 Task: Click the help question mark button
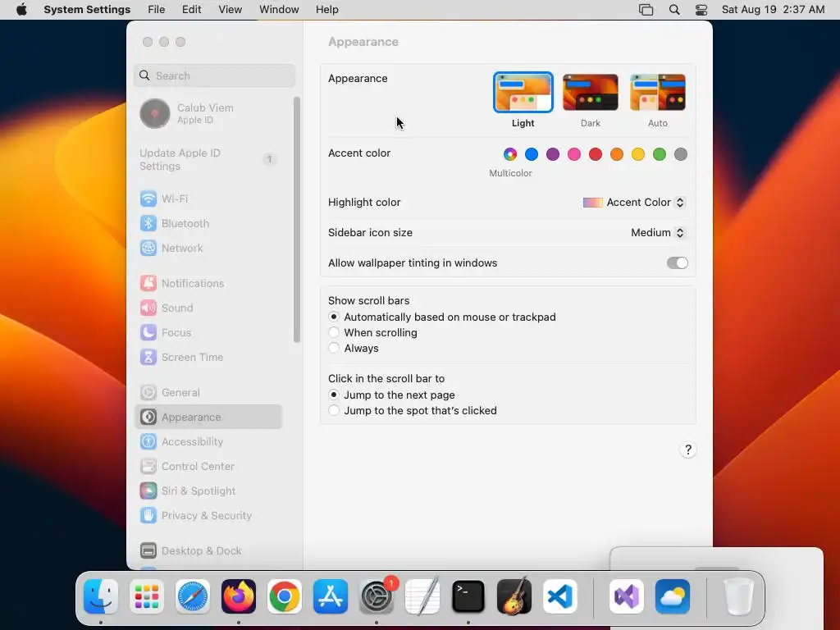[688, 450]
